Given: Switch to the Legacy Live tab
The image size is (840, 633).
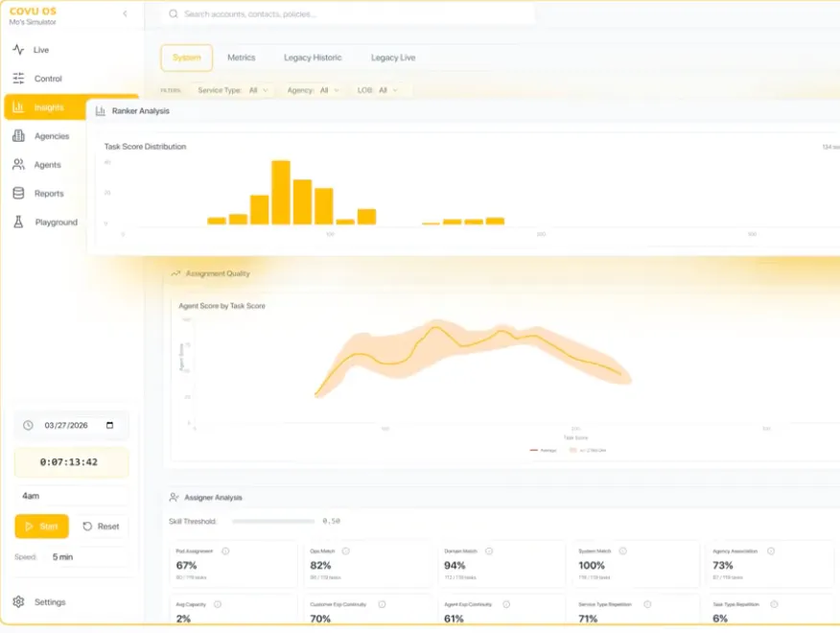Looking at the screenshot, I should (393, 58).
